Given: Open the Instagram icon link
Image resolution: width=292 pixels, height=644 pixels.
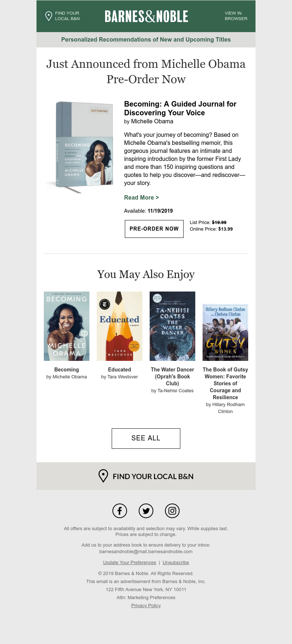Looking at the screenshot, I should [172, 511].
